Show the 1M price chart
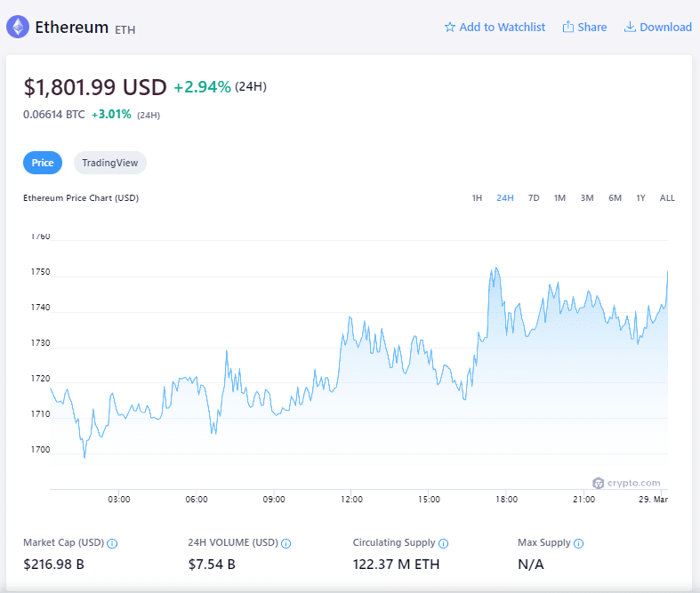Screen dimensions: 700x593 pos(559,198)
